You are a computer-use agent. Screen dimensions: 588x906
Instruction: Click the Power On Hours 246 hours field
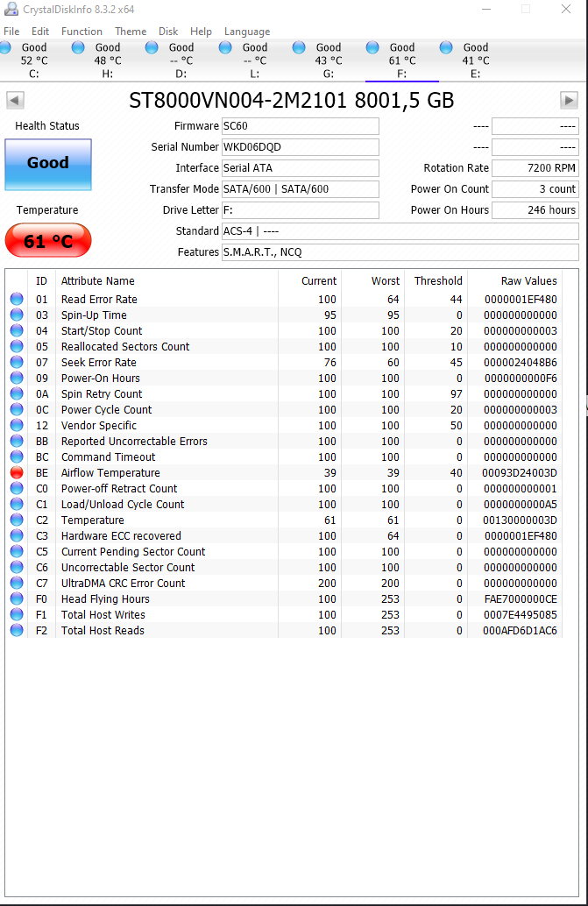coord(535,209)
